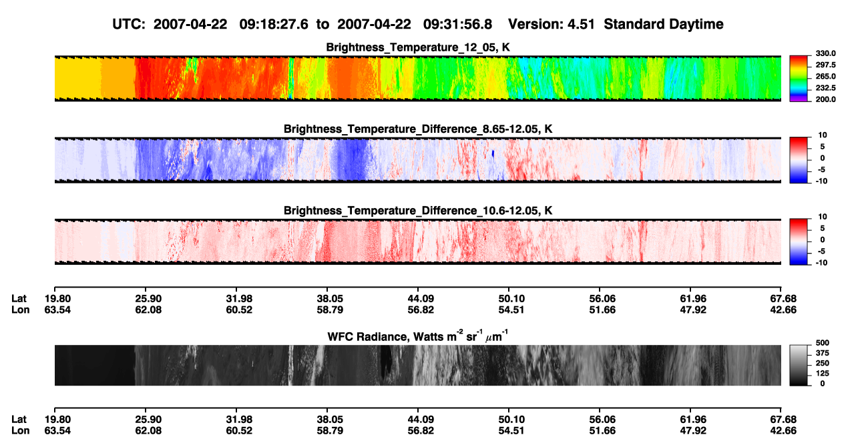Click the Lon label on the upper axis
This screenshot has height=445, width=868.
19,310
